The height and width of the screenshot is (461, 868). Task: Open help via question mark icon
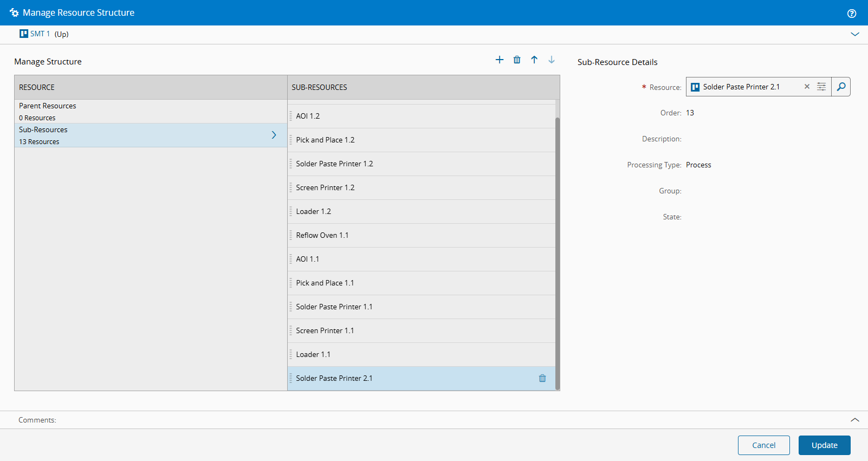(x=852, y=14)
